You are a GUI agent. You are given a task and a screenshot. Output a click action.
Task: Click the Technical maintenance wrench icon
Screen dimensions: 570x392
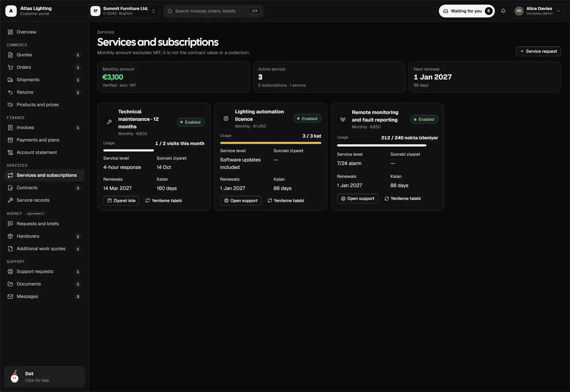(109, 122)
